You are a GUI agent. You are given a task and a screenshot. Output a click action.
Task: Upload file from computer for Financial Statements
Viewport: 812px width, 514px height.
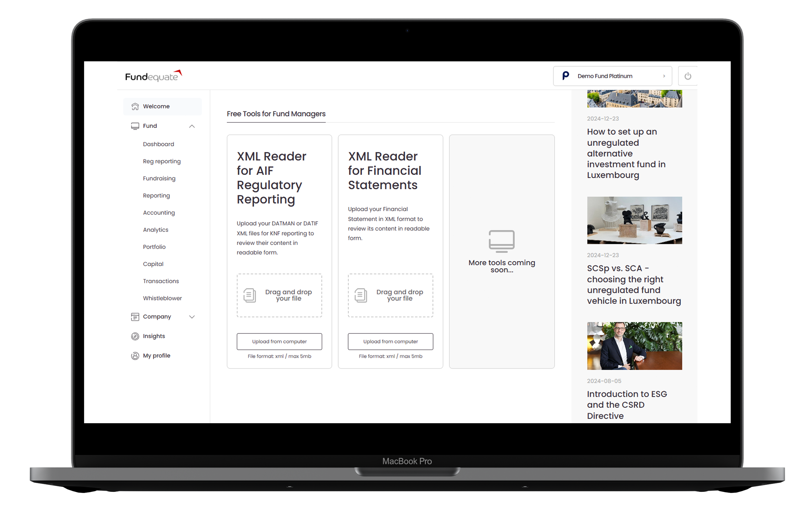(390, 341)
